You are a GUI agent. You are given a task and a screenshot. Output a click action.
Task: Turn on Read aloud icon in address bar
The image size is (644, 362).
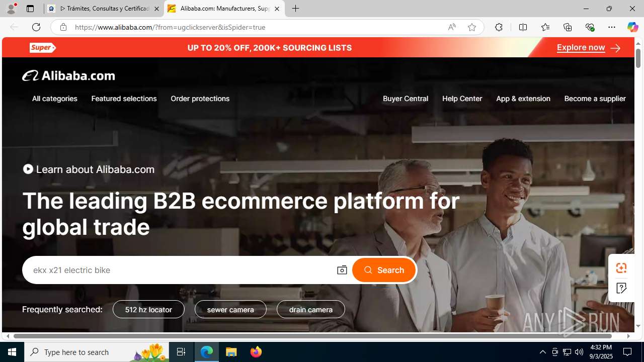pos(452,27)
